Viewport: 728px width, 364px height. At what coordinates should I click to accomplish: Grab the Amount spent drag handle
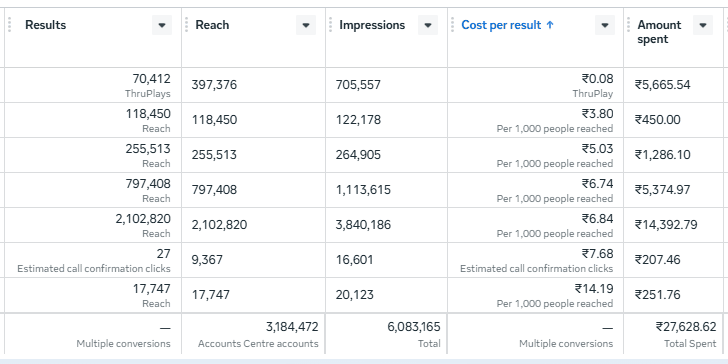point(629,25)
